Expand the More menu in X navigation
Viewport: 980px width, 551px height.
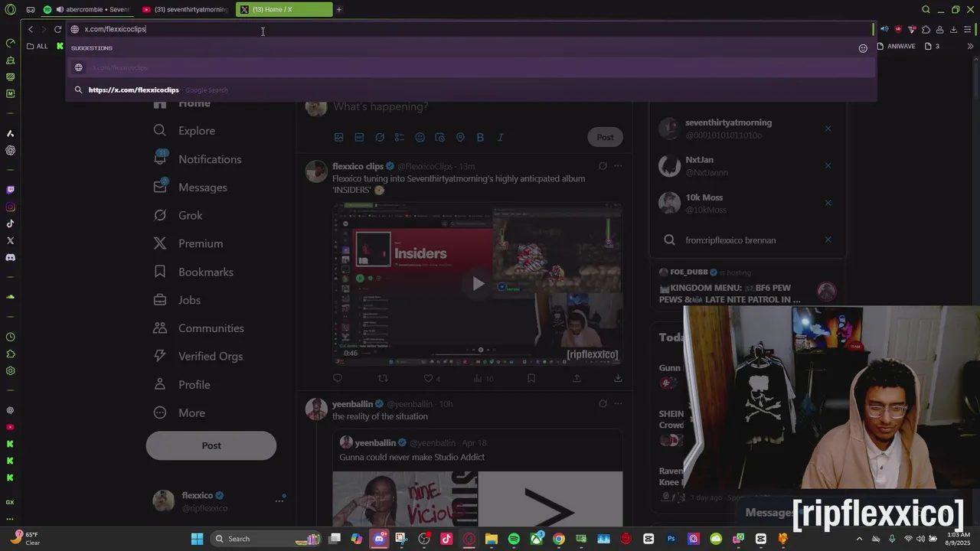(180, 413)
